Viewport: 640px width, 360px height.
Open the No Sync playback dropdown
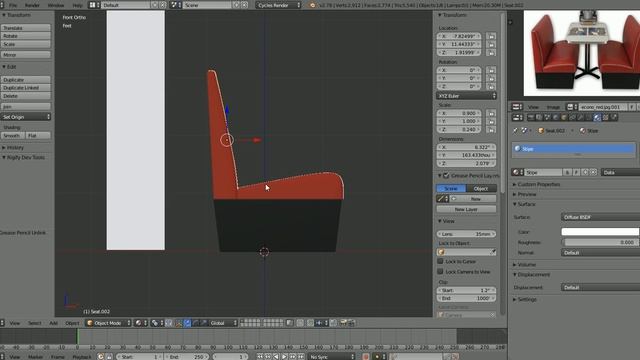click(331, 357)
